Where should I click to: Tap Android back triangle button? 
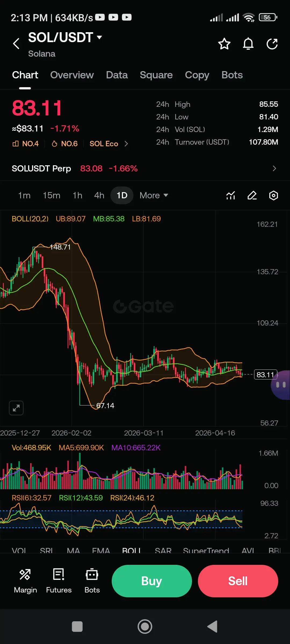tap(212, 627)
